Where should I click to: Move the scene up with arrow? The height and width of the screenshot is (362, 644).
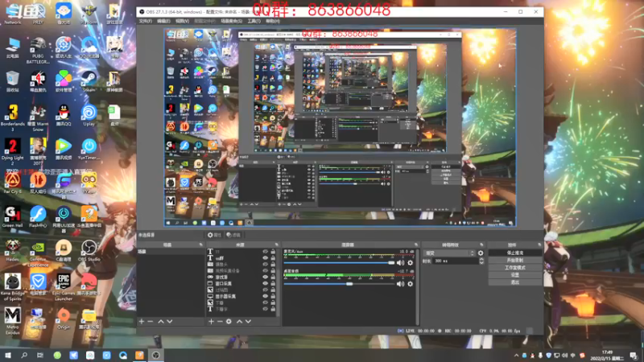pyautogui.click(x=161, y=321)
